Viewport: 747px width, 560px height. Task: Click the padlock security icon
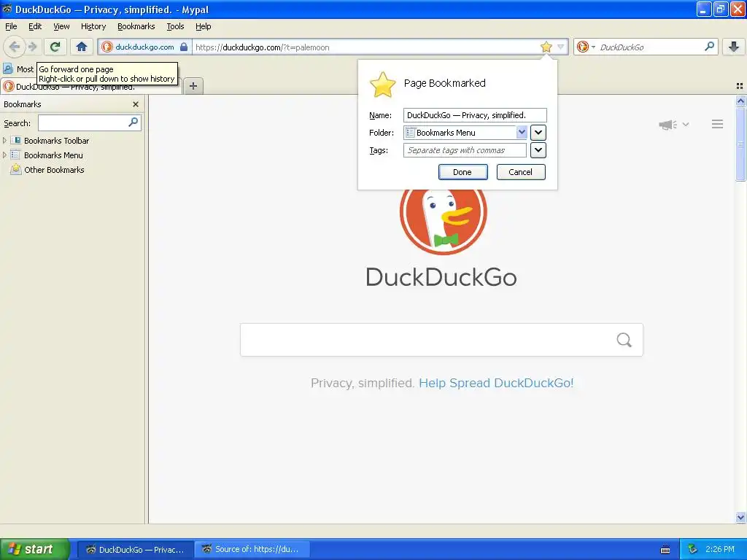(x=183, y=47)
